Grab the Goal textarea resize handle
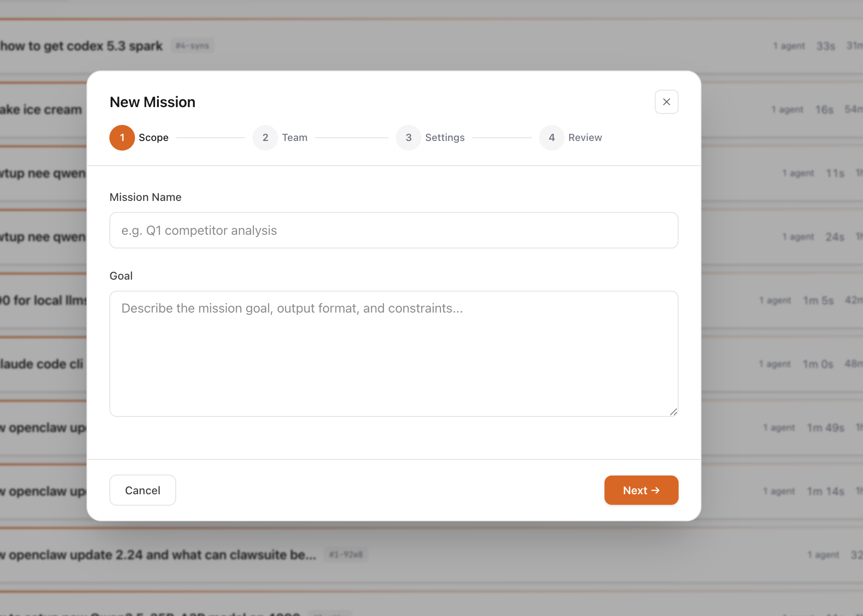The height and width of the screenshot is (616, 863). click(x=673, y=412)
